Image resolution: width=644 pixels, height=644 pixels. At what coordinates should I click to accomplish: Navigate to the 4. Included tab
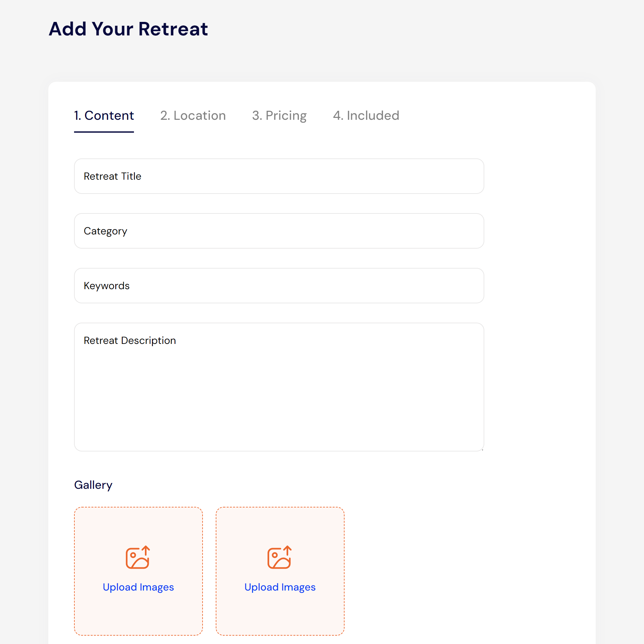tap(366, 115)
